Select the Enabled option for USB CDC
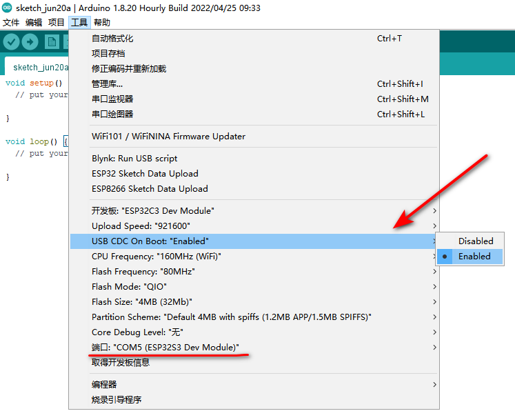The image size is (515, 420). (x=469, y=257)
